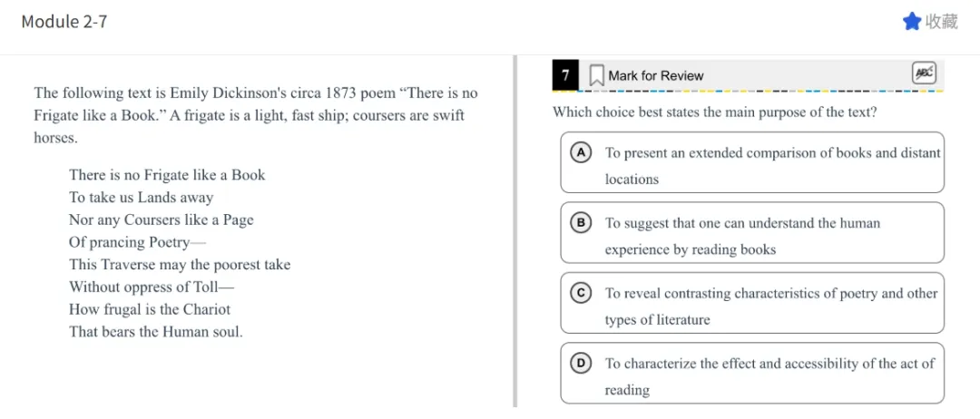Click the question stem about main purpose
Viewport: 980px width, 419px height.
pyautogui.click(x=714, y=112)
